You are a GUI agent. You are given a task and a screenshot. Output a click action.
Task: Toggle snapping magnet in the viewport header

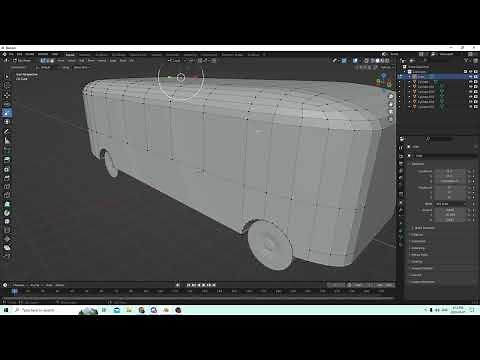tap(200, 61)
